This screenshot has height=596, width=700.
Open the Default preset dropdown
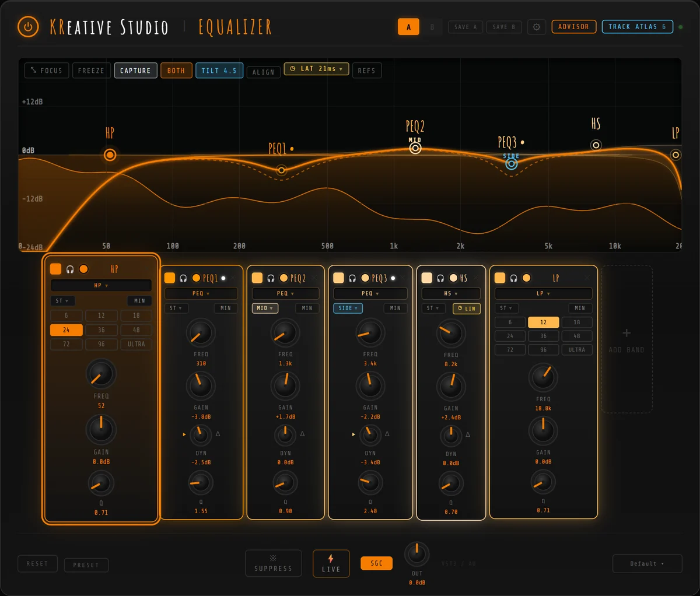647,563
